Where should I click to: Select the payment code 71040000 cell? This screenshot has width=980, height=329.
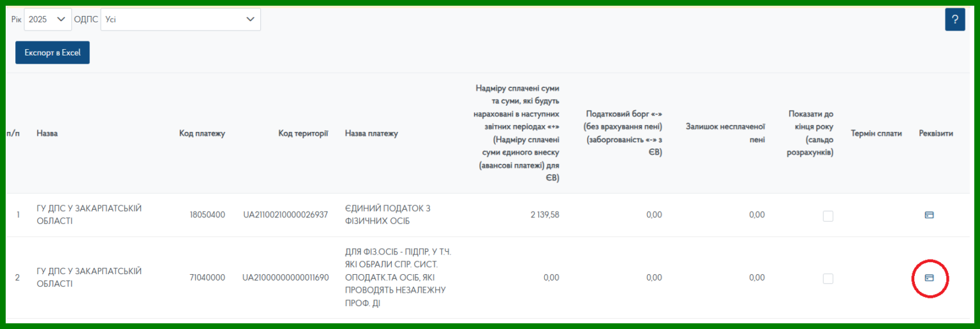pyautogui.click(x=207, y=277)
